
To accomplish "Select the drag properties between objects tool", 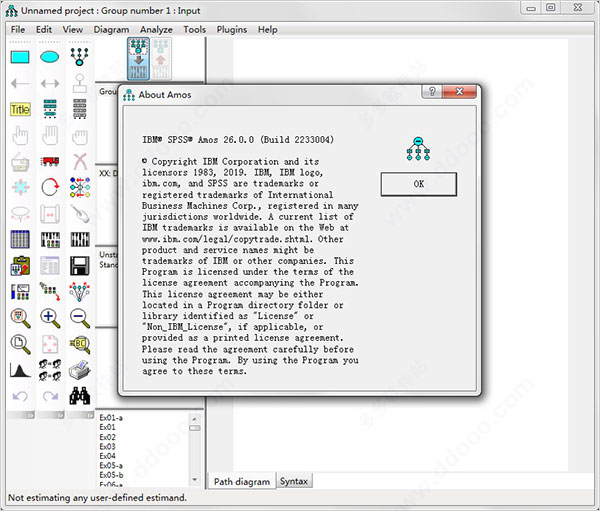I will 50,292.
